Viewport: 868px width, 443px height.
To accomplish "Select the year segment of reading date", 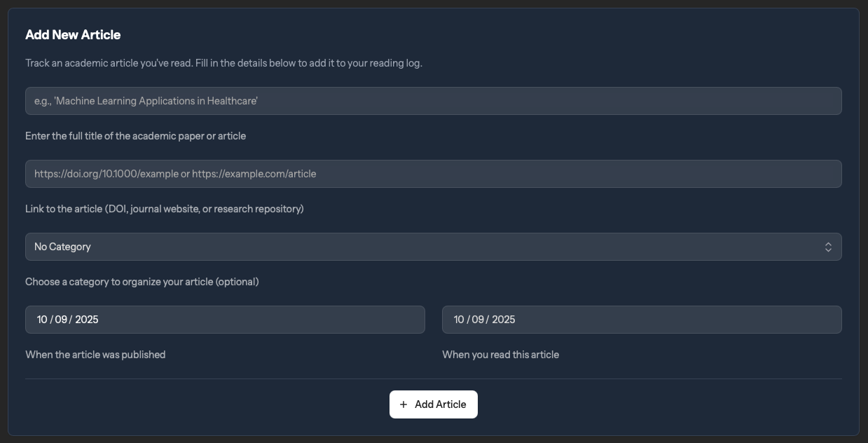I will 506,319.
